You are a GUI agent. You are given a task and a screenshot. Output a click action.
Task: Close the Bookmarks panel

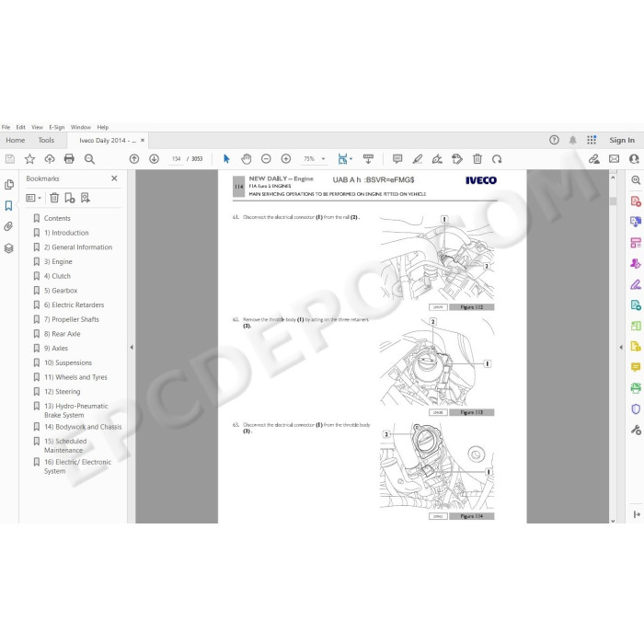click(x=114, y=178)
